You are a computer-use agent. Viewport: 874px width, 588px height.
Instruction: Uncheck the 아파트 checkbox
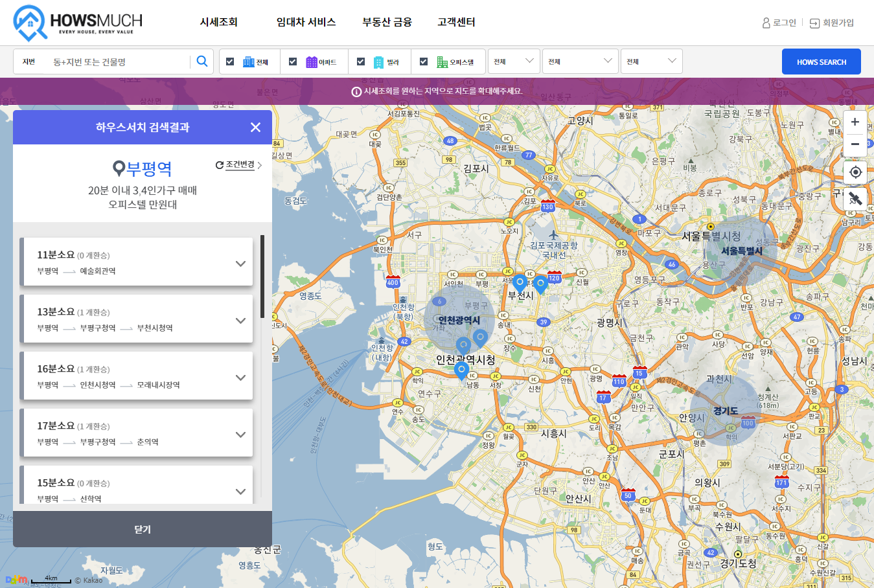[x=293, y=62]
